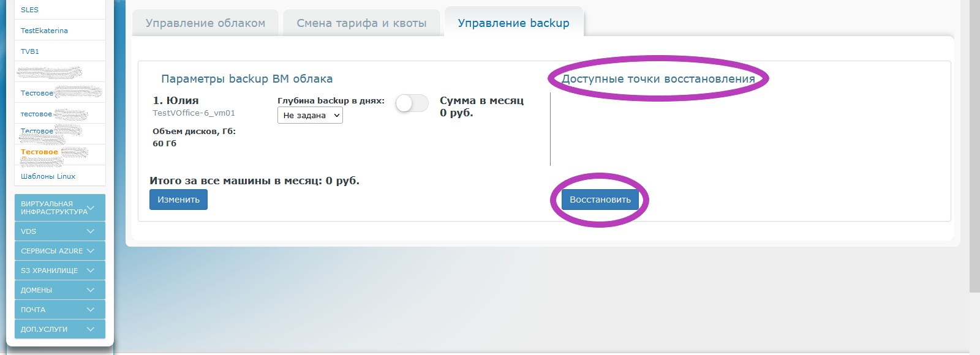Open the Смена тарифа и квоты tab
The height and width of the screenshot is (355, 980).
(x=361, y=23)
